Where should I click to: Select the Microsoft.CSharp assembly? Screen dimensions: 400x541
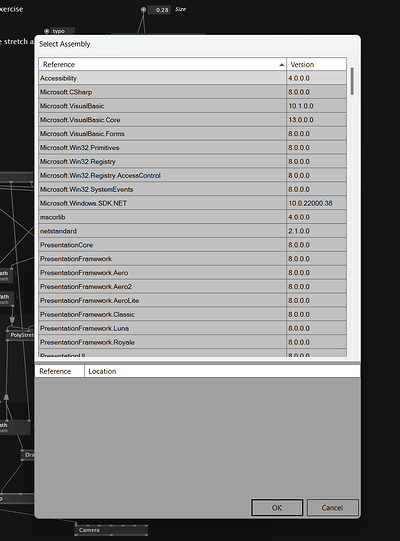193,92
